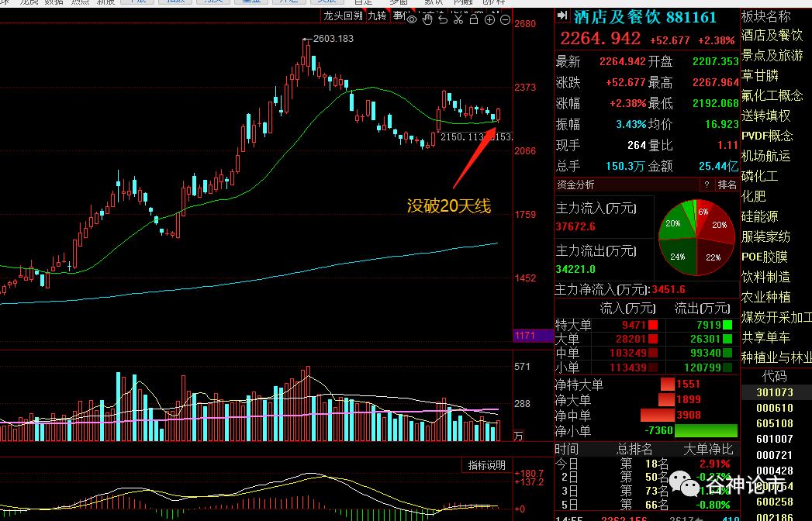Zoom out with the minus circle icon
The image size is (812, 521).
point(506,19)
